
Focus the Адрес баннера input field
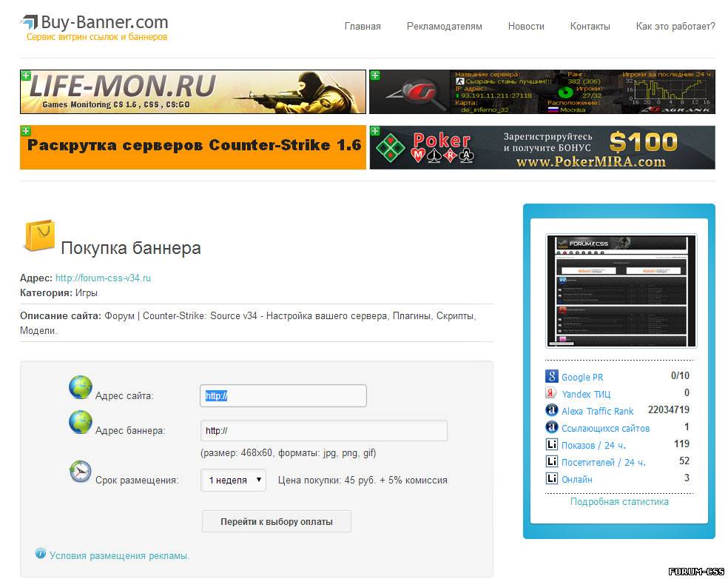pos(324,430)
